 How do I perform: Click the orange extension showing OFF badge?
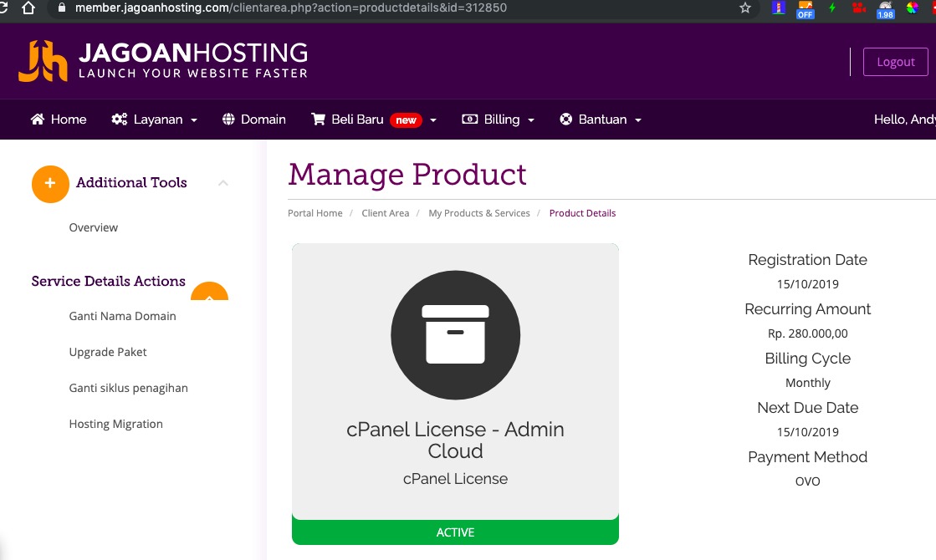coord(805,9)
